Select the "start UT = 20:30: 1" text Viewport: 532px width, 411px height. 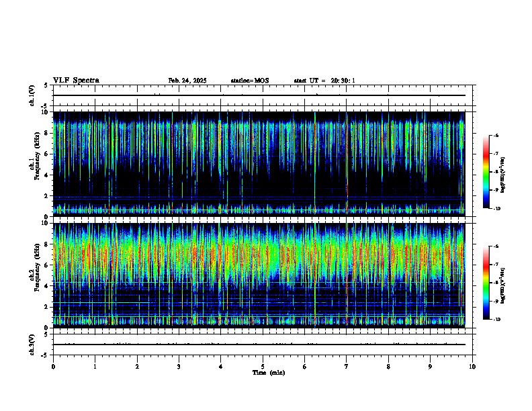pos(324,81)
